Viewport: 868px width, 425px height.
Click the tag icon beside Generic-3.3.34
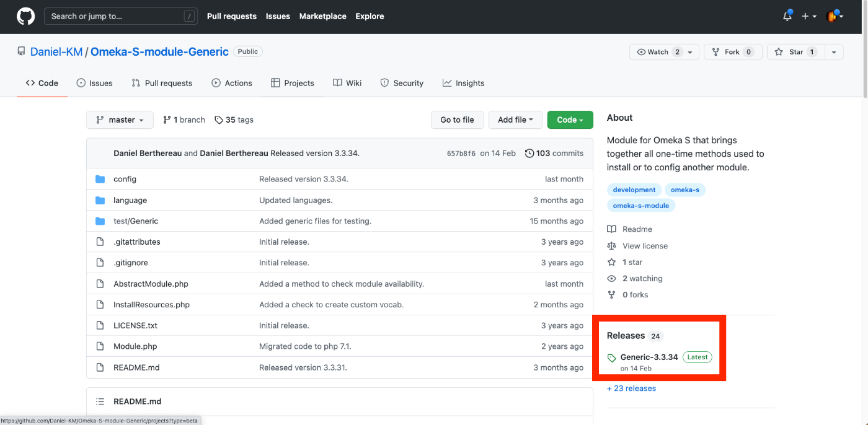point(611,358)
